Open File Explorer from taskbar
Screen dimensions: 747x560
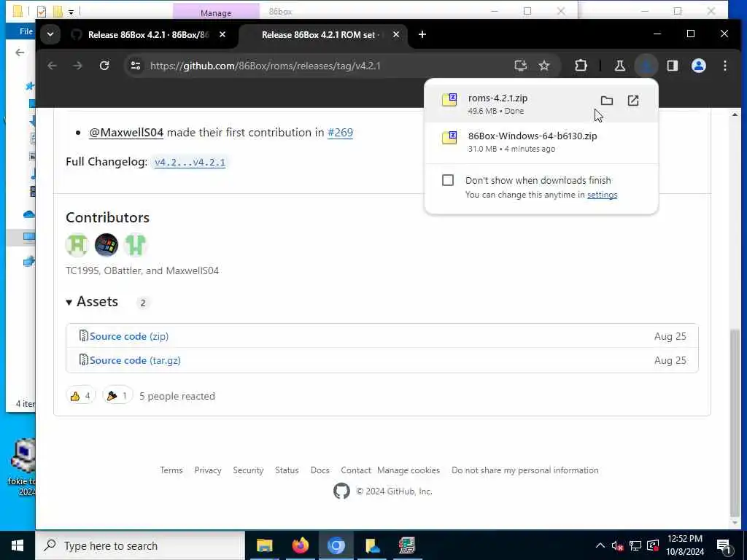[x=264, y=545]
